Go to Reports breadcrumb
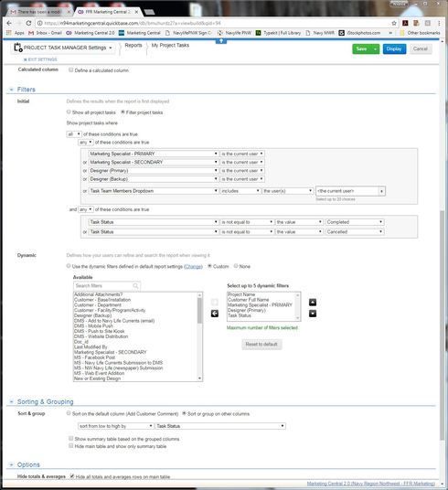This screenshot has height=490, width=448. click(133, 46)
